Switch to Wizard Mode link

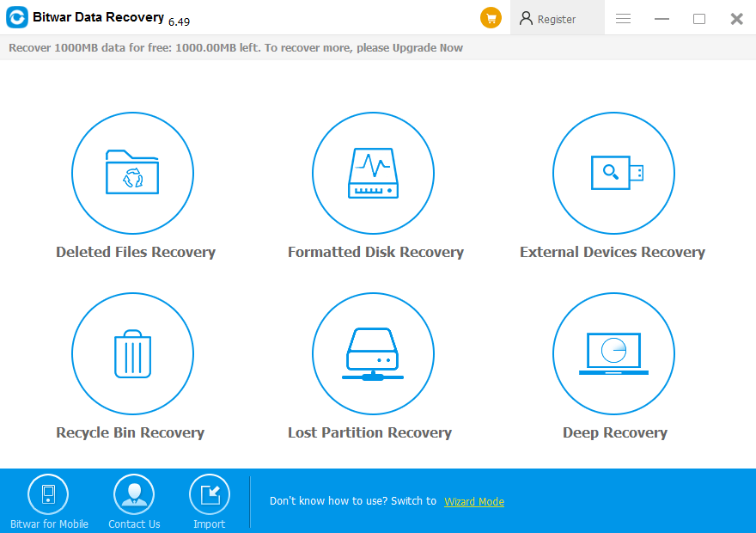tap(474, 502)
